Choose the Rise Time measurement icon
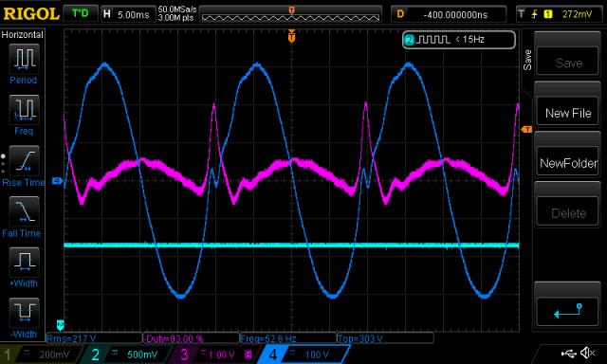Image resolution: width=607 pixels, height=364 pixels. click(x=24, y=160)
